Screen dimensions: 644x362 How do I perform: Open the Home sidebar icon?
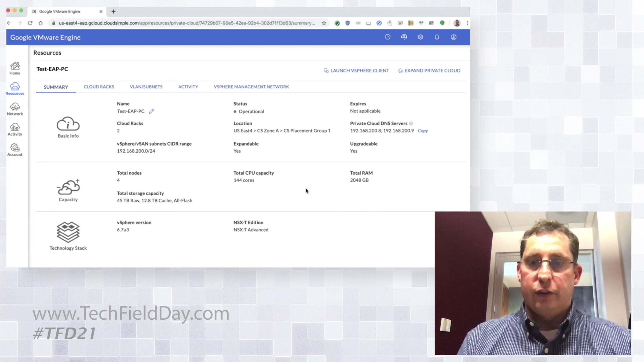click(x=15, y=68)
